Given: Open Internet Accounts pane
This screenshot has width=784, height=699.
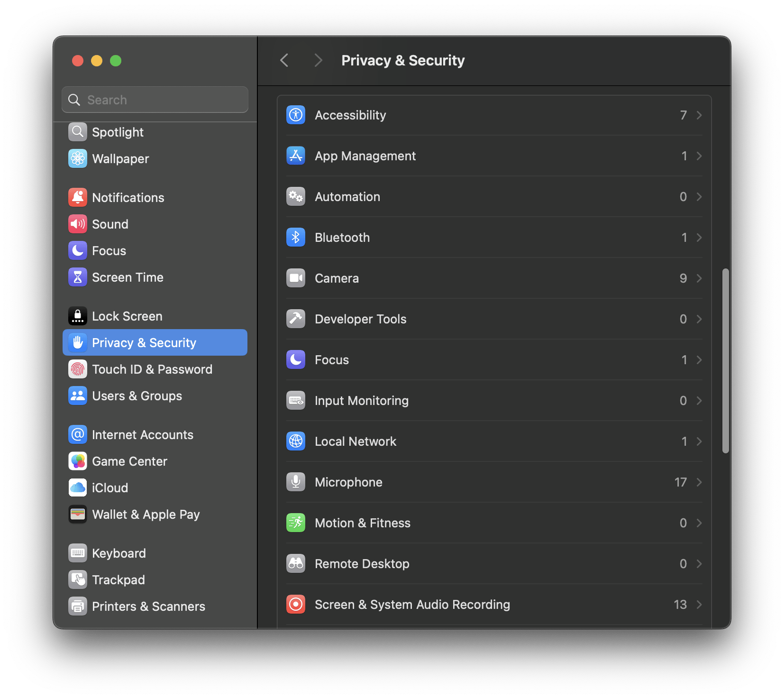Looking at the screenshot, I should [x=155, y=435].
